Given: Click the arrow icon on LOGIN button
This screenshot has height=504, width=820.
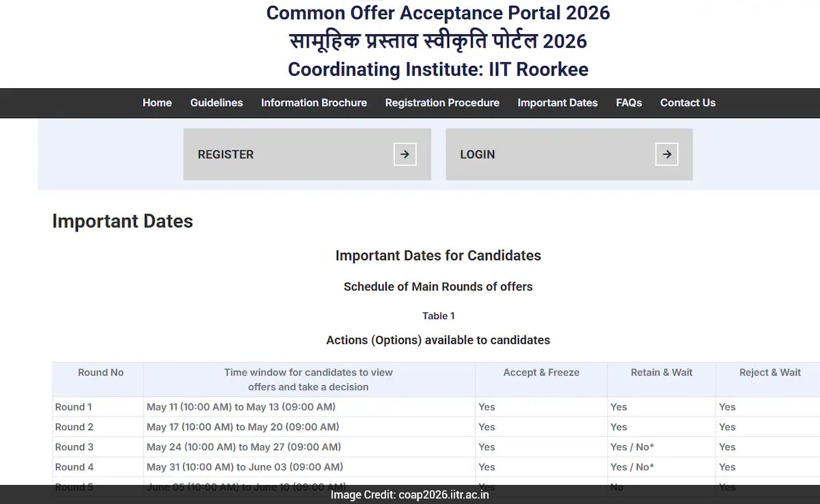Looking at the screenshot, I should tap(666, 154).
